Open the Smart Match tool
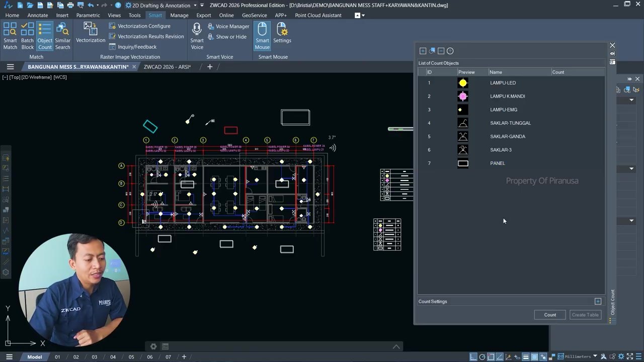Image resolution: width=644 pixels, height=362 pixels. (x=10, y=36)
